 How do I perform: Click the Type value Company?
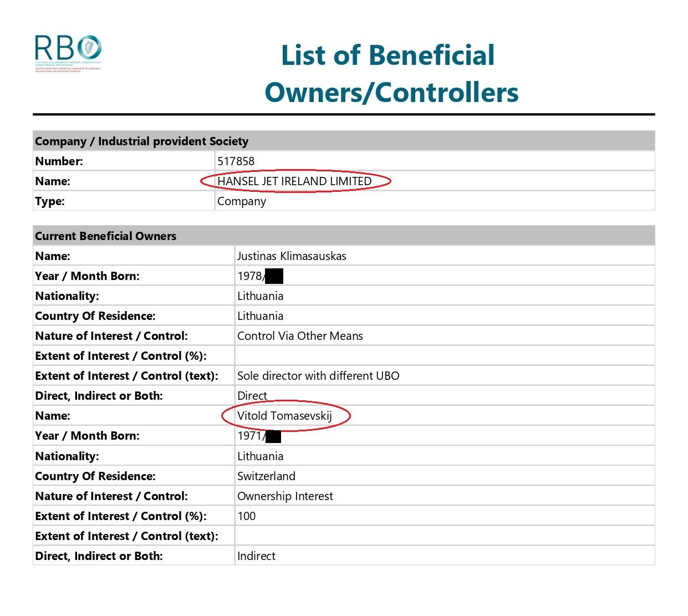242,201
